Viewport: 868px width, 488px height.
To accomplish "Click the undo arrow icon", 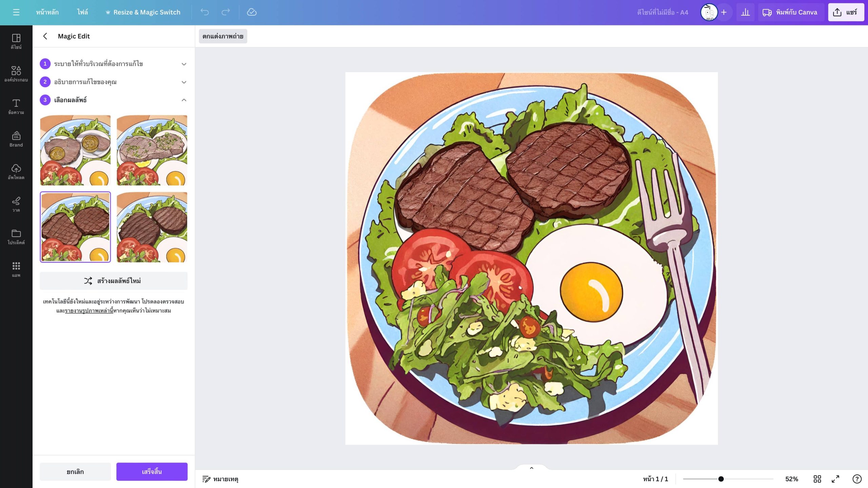I will coord(204,12).
